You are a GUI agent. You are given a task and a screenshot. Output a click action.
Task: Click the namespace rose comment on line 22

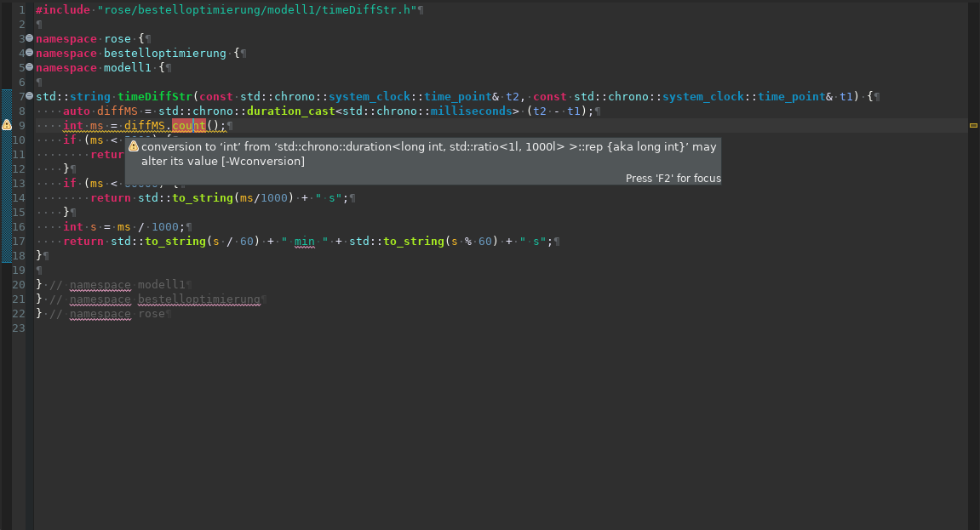[106, 313]
